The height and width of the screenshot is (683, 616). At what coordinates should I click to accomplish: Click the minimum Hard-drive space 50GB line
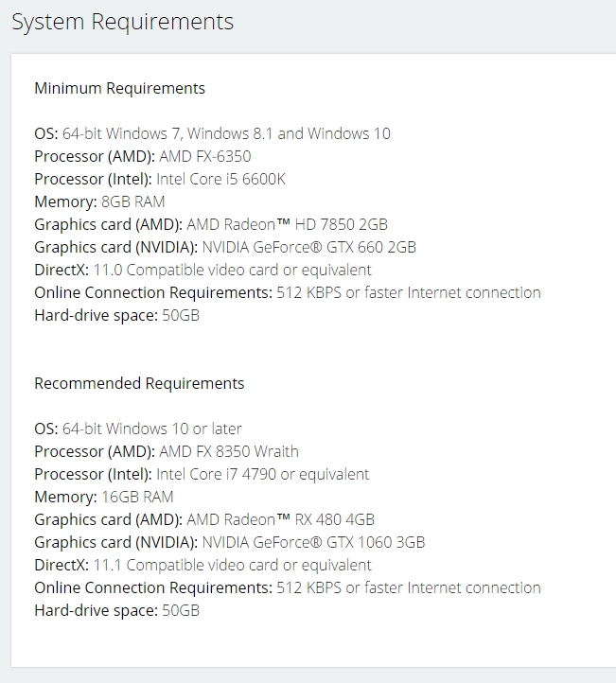coord(116,315)
